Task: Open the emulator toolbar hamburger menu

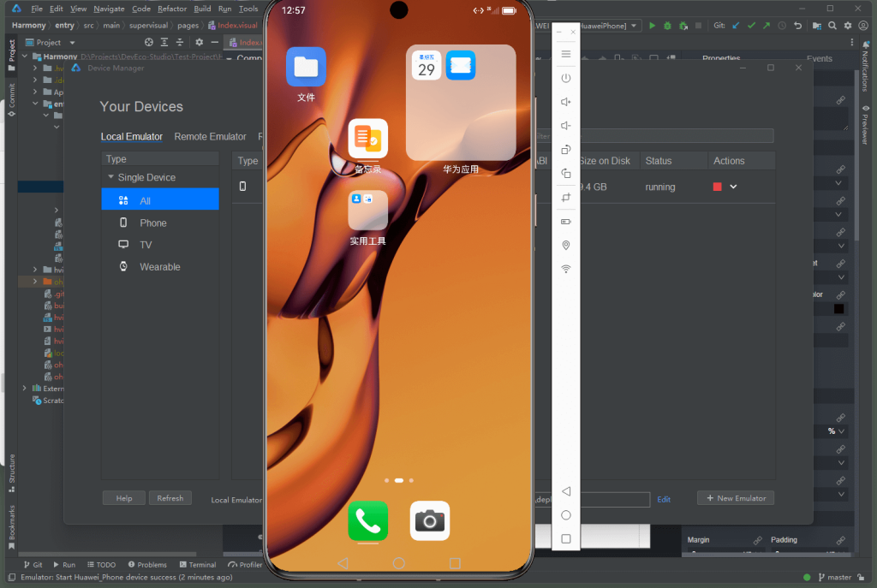Action: click(566, 54)
